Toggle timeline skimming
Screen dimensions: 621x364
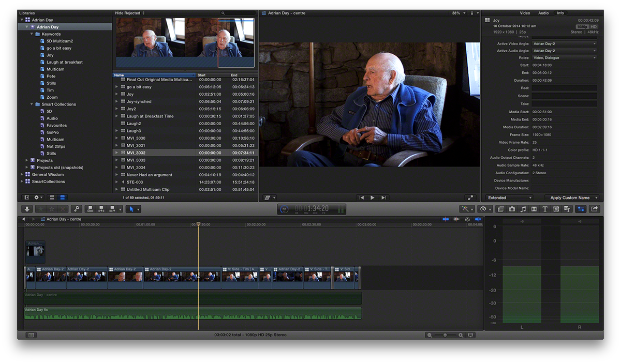446,219
